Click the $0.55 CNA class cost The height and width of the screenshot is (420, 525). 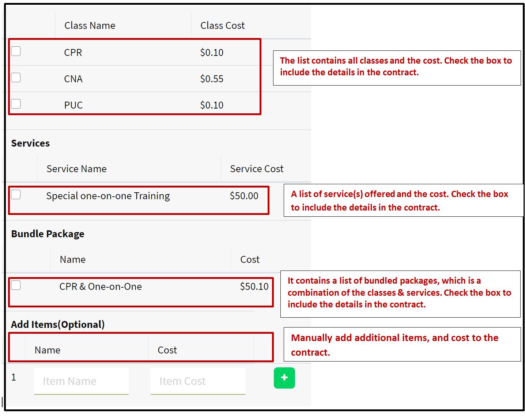(212, 79)
